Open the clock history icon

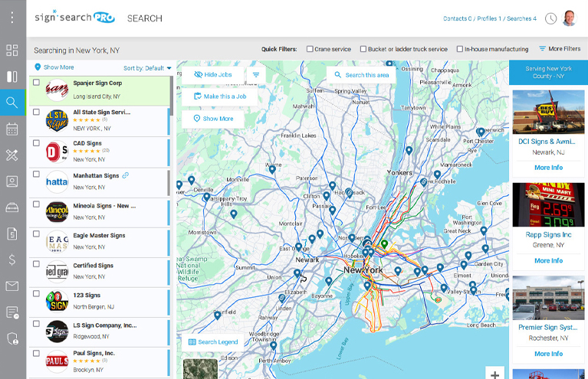tap(550, 18)
